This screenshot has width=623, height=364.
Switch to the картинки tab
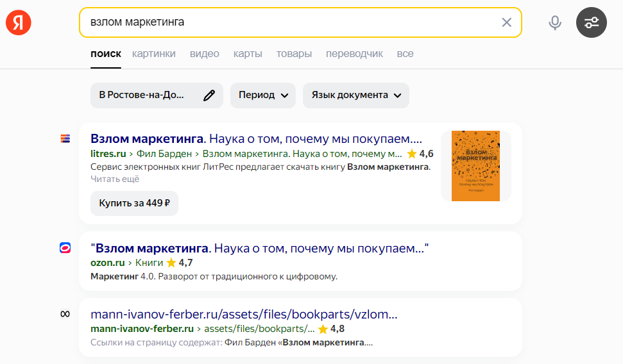tap(154, 54)
